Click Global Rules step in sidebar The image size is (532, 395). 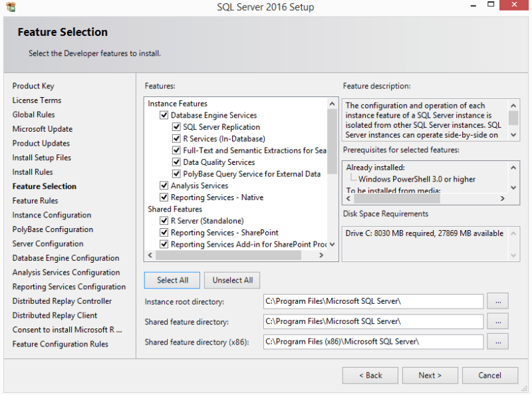tap(34, 114)
